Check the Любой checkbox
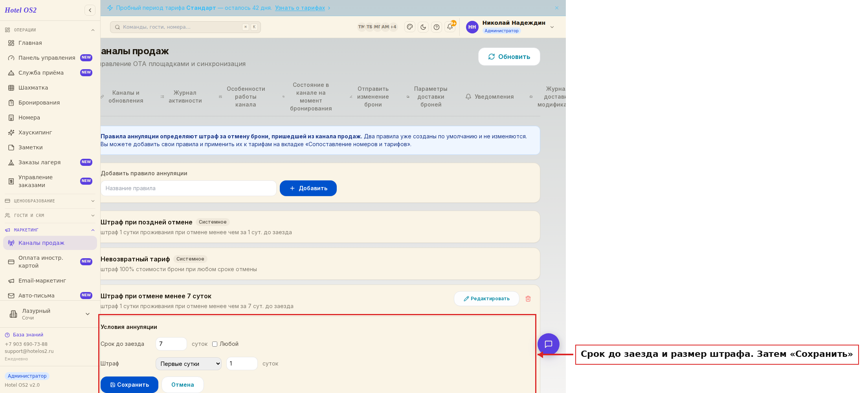 coord(215,344)
